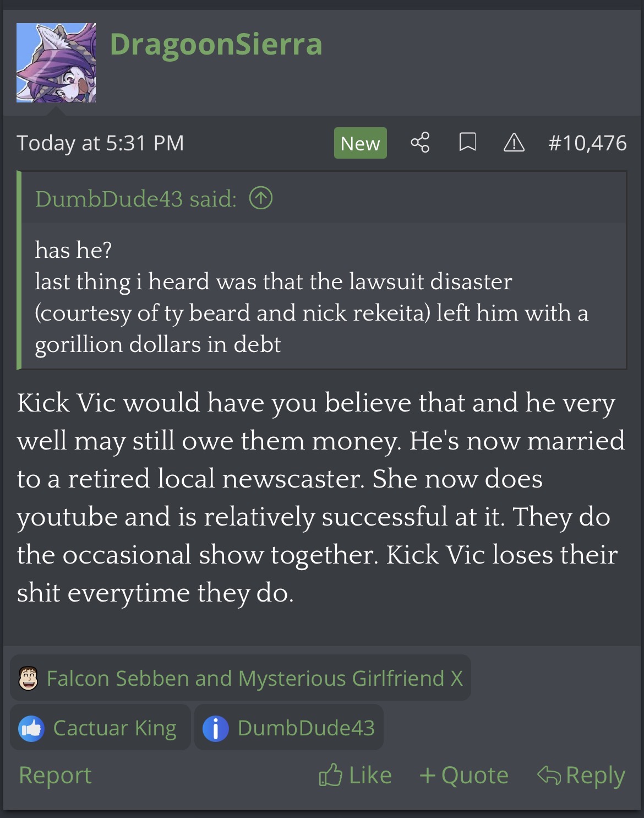Add post to multi-quote with +Quote
The width and height of the screenshot is (644, 818).
[463, 775]
